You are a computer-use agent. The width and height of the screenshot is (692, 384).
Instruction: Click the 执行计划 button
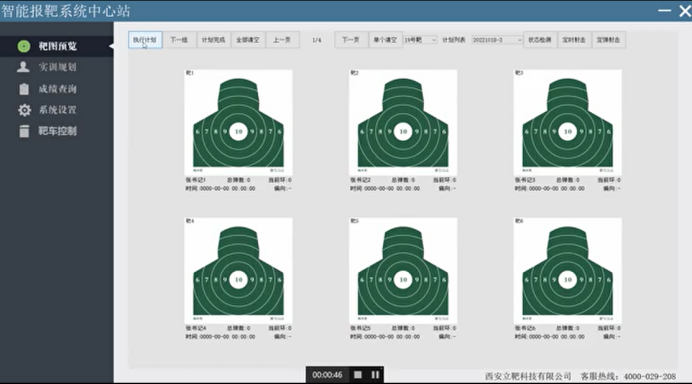[145, 40]
